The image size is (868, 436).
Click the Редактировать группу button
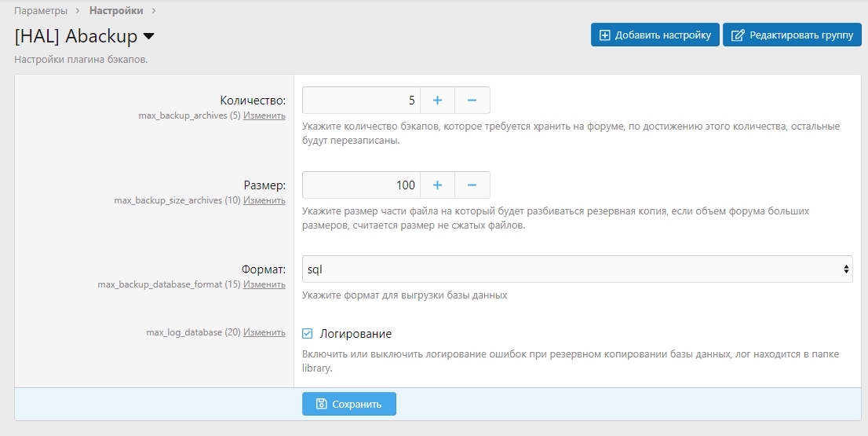coord(792,35)
